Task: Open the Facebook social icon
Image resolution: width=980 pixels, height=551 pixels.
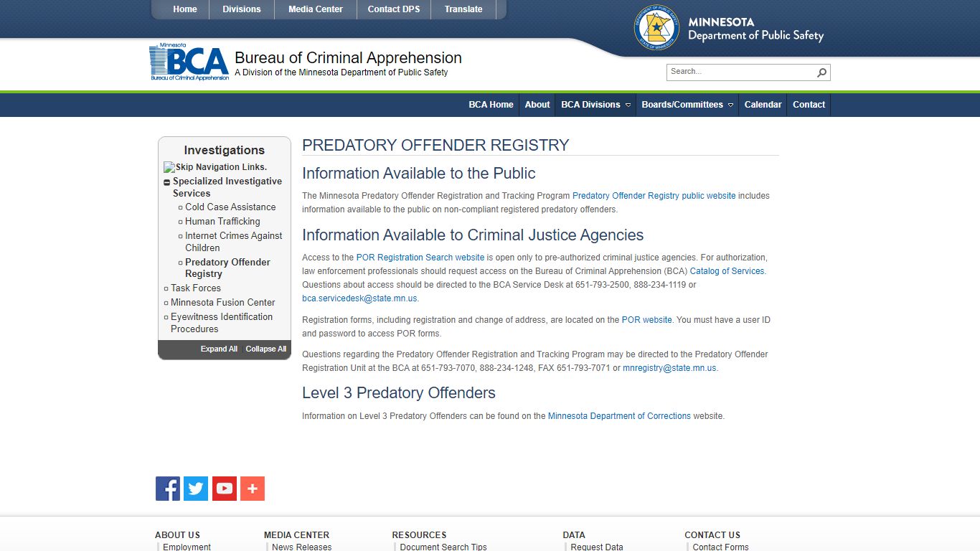Action: (168, 489)
